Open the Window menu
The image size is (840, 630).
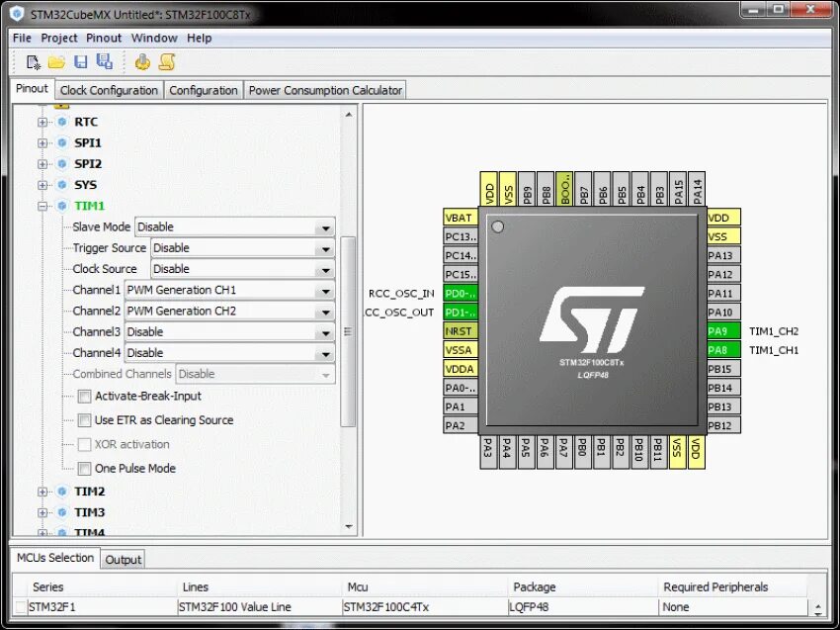[x=154, y=38]
